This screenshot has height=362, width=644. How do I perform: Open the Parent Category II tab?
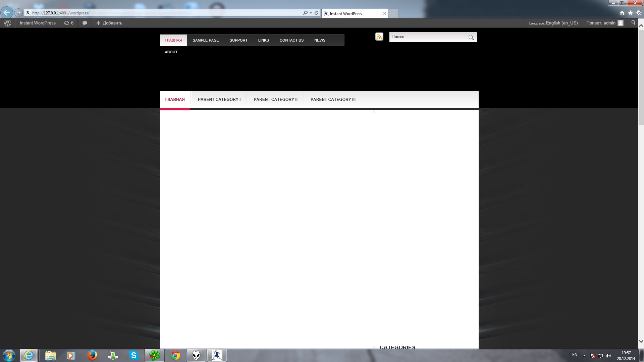click(275, 100)
